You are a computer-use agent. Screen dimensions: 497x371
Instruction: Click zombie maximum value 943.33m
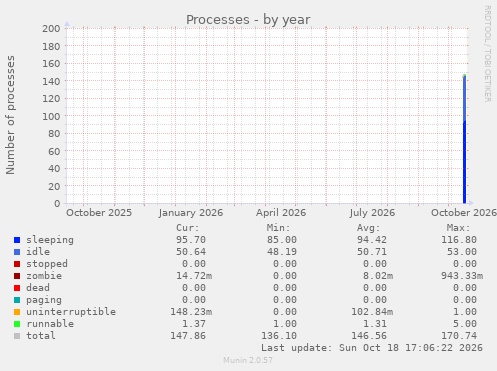(462, 276)
